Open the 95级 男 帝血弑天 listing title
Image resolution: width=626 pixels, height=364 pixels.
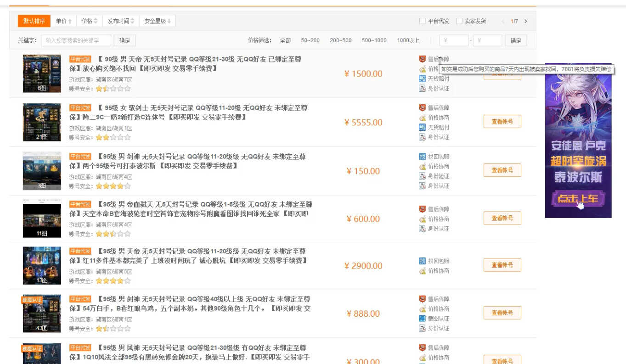(191, 209)
